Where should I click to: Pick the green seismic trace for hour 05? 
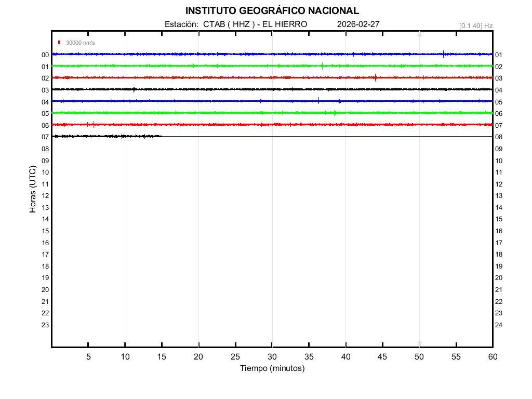(208, 113)
